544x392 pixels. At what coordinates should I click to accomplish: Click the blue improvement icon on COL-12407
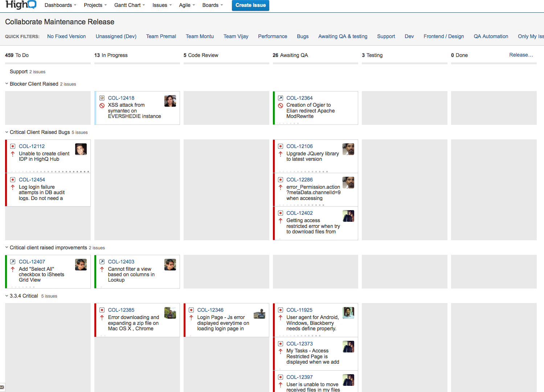click(x=12, y=261)
